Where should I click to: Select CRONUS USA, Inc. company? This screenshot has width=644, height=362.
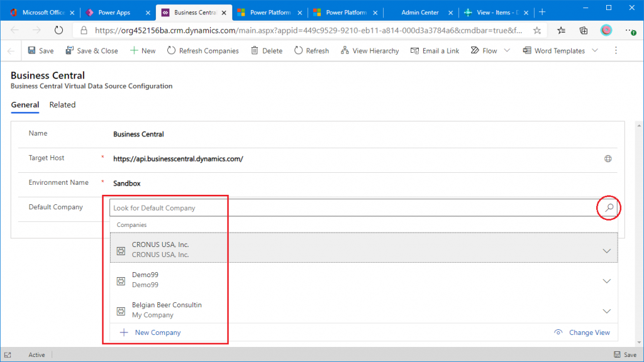coord(364,248)
